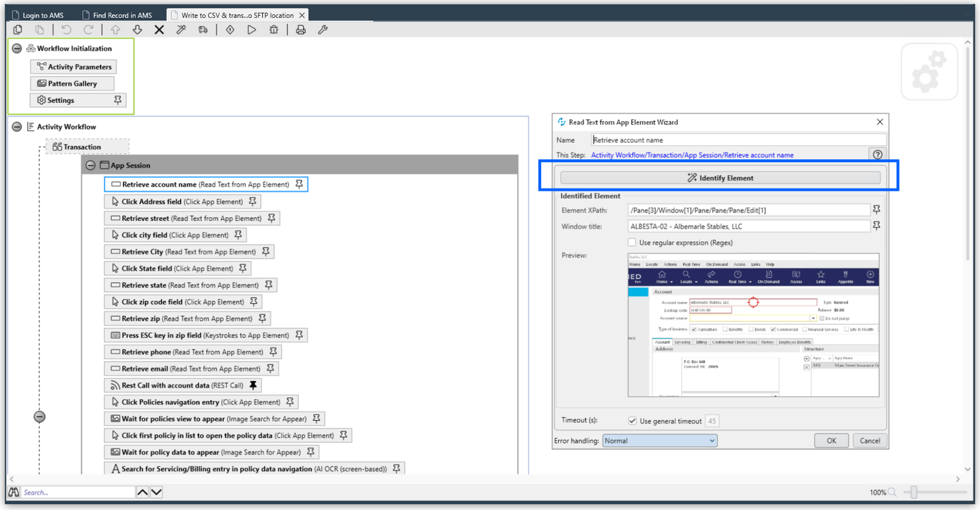This screenshot has width=980, height=510.
Task: Open search with the binoculars icon
Action: (13, 492)
